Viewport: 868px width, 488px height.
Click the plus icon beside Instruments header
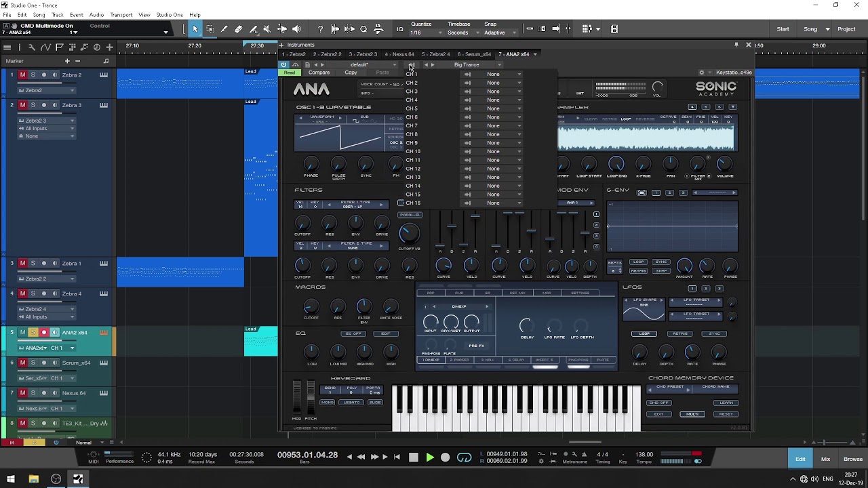[x=281, y=45]
